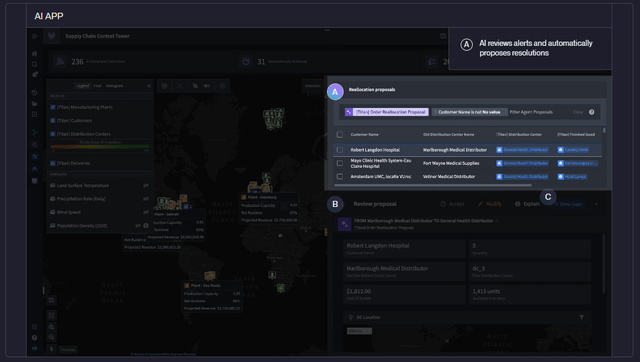Screen dimensions: 640x362
Task: Open the search icon in the left sidebar
Action: coord(34,64)
